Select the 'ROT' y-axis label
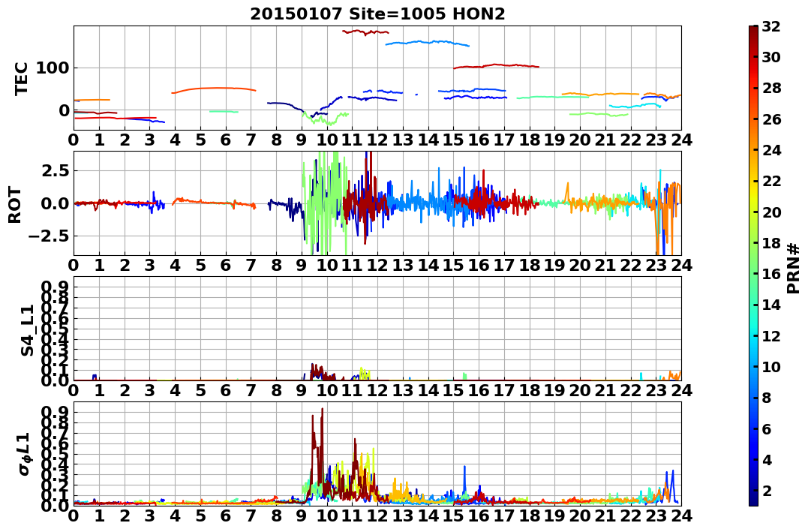This screenshot has width=808, height=532. click(15, 205)
